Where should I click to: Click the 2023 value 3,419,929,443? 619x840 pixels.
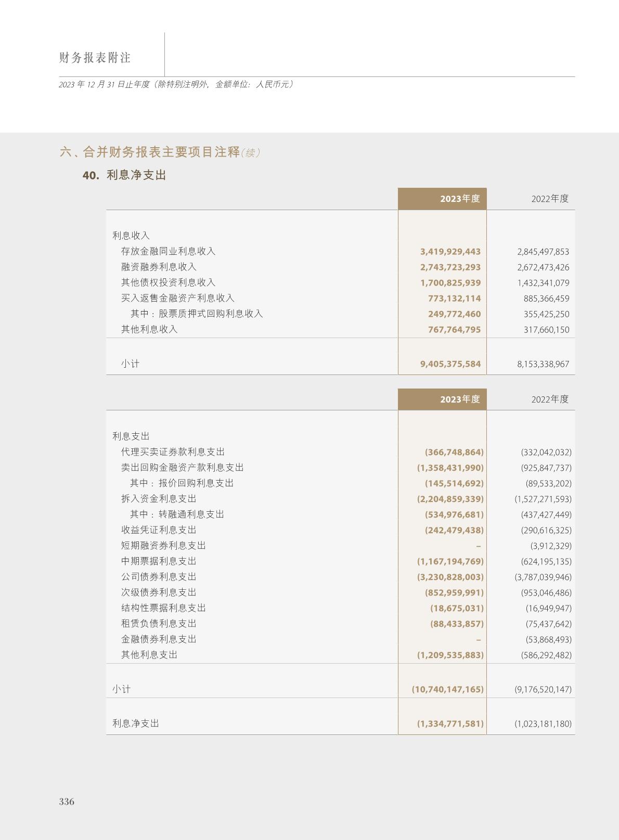tap(450, 252)
